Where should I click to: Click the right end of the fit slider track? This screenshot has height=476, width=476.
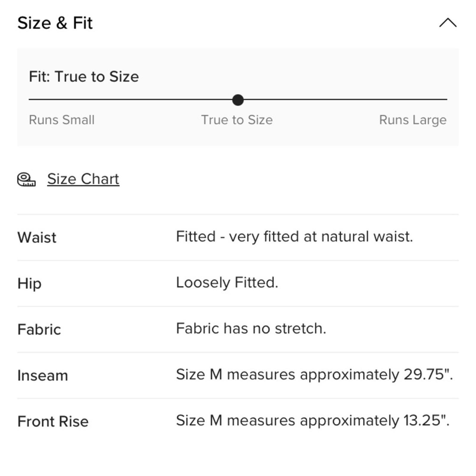[x=445, y=100]
